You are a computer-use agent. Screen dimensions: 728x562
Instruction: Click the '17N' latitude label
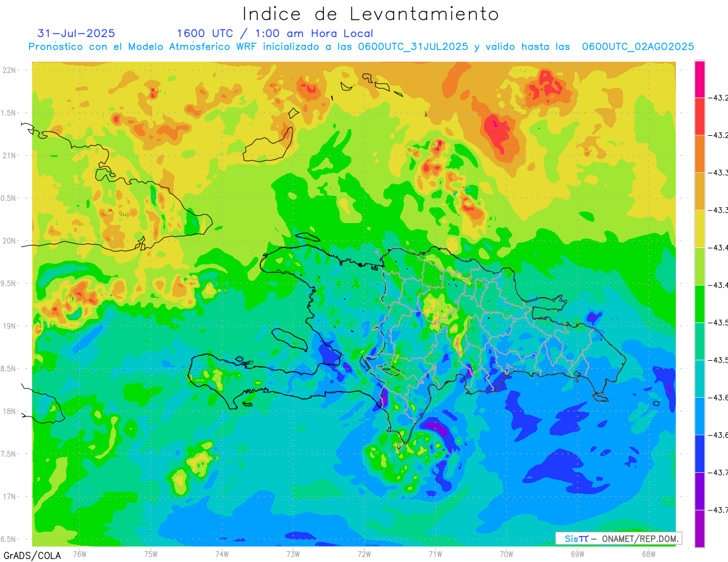pyautogui.click(x=9, y=497)
